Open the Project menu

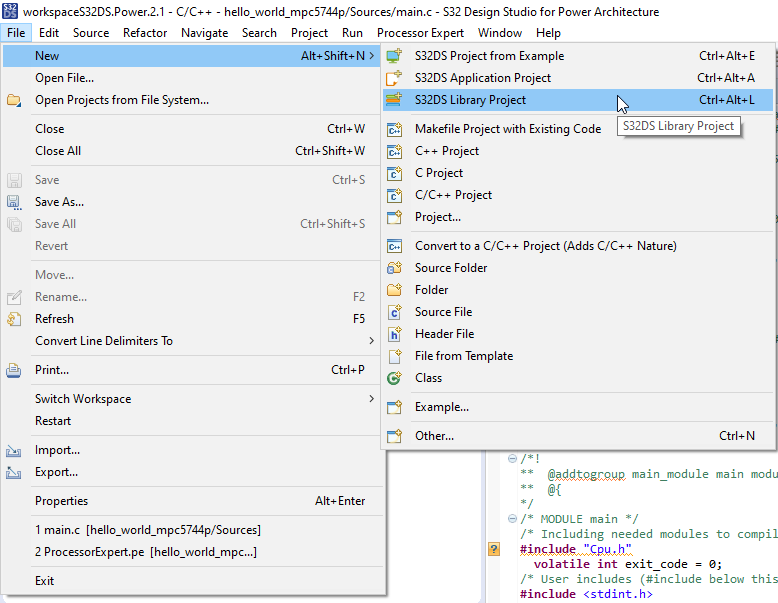tap(309, 33)
